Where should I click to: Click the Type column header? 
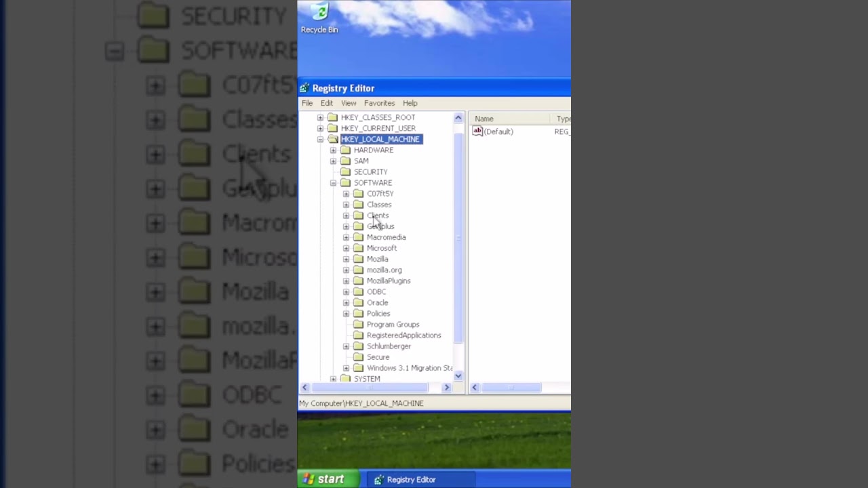(x=561, y=119)
